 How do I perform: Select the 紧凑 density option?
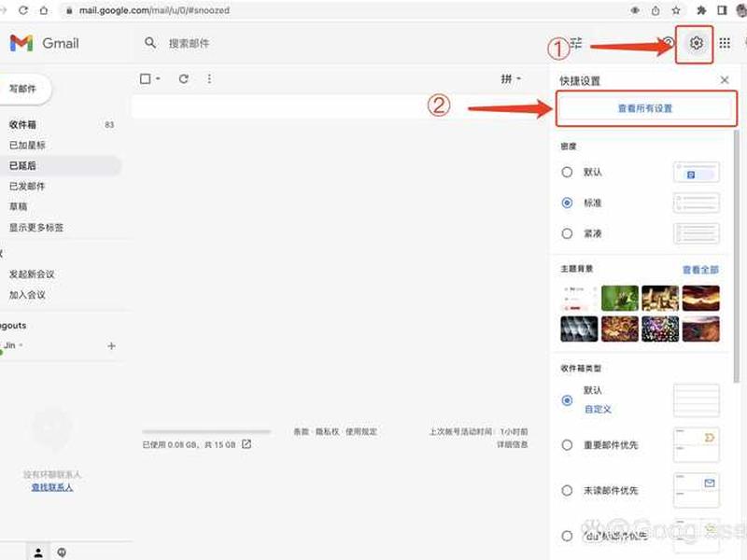[x=567, y=233]
